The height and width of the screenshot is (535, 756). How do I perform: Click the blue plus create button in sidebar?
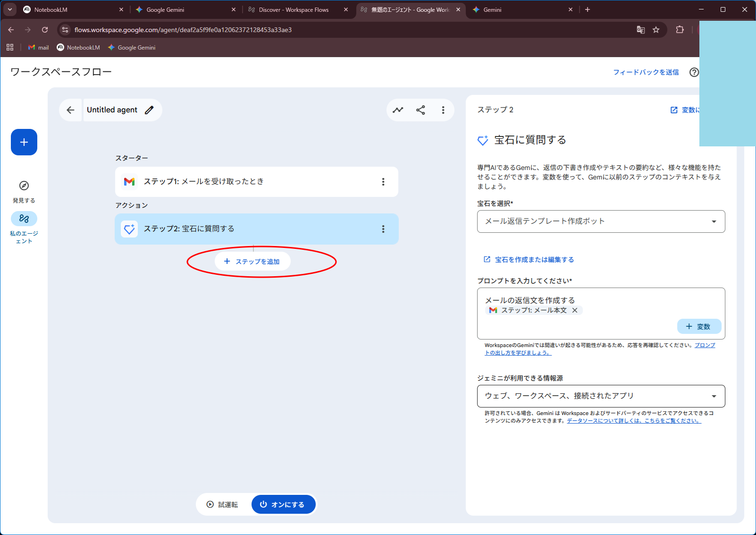coord(24,142)
